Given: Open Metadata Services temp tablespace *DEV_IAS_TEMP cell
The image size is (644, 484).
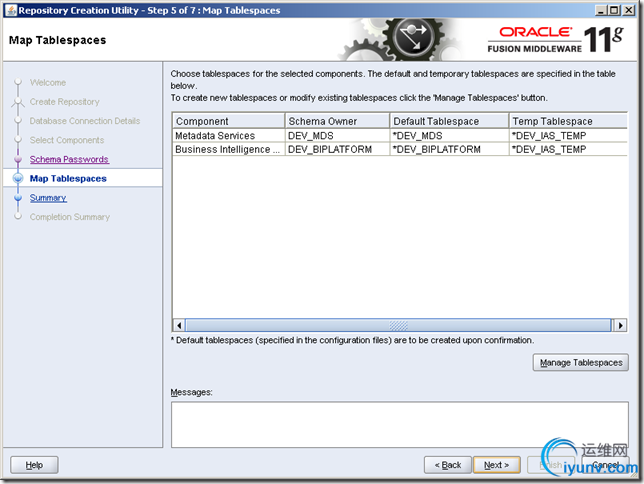Looking at the screenshot, I should coord(568,136).
